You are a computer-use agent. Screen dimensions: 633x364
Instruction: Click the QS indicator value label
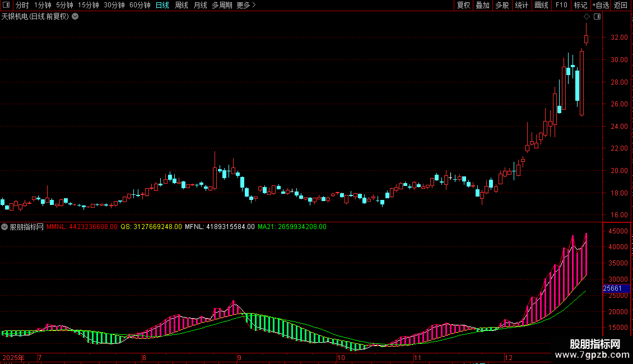[x=151, y=227]
